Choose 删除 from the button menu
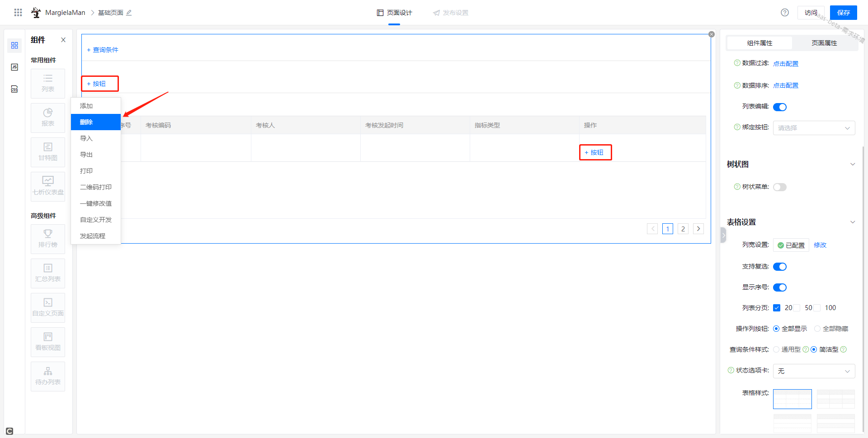This screenshot has width=868, height=438. pyautogui.click(x=96, y=122)
